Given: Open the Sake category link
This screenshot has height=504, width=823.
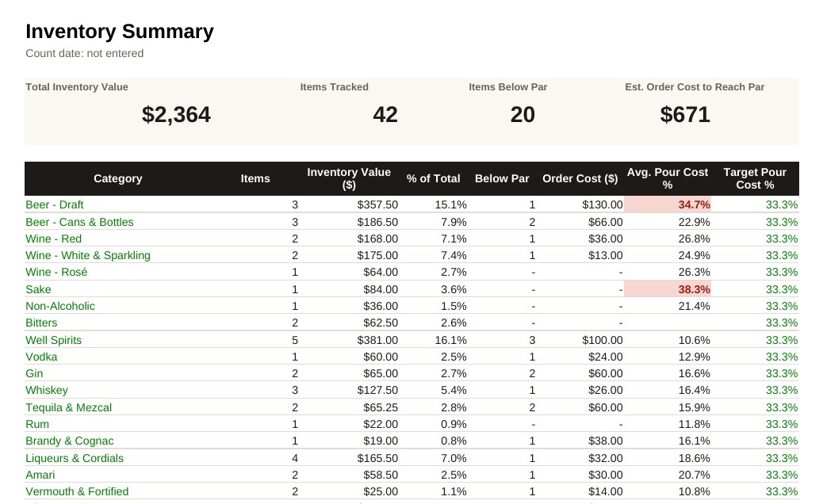Looking at the screenshot, I should (x=38, y=289).
